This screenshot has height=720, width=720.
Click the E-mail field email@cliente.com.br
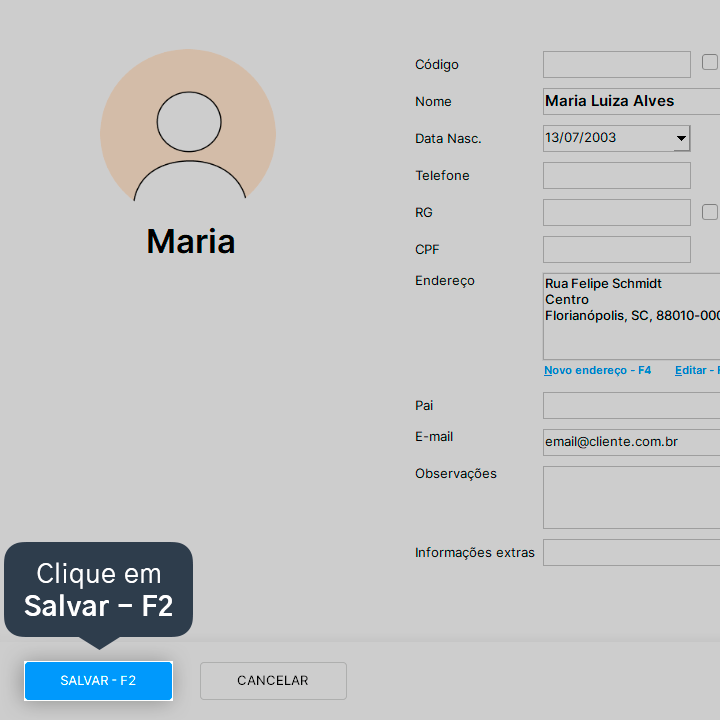[631, 442]
